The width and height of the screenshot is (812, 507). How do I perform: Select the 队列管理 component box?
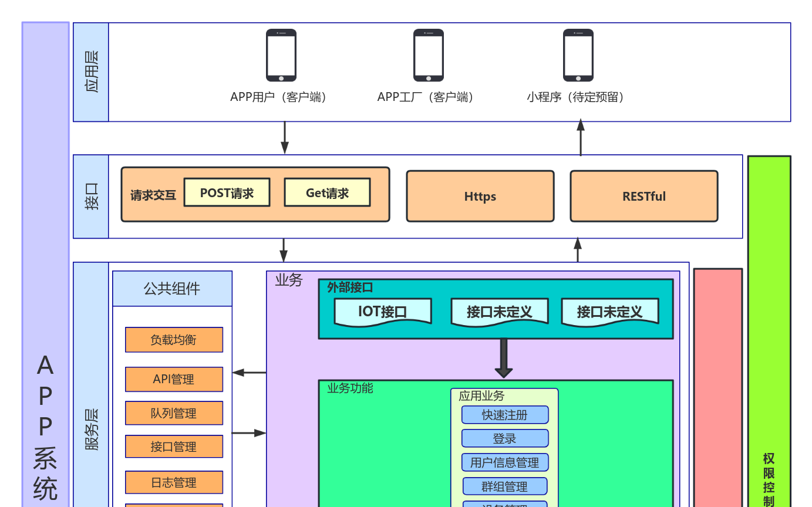point(174,413)
